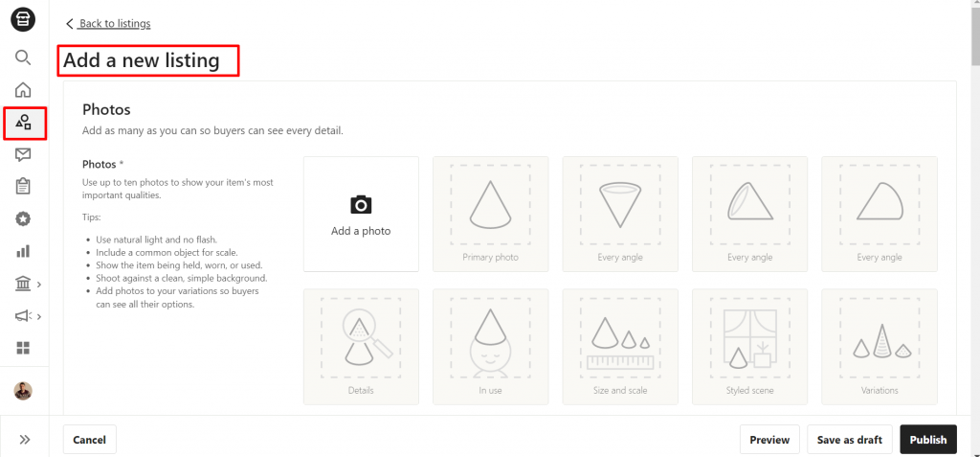
Task: Click the camera icon to add photo
Action: pyautogui.click(x=361, y=204)
